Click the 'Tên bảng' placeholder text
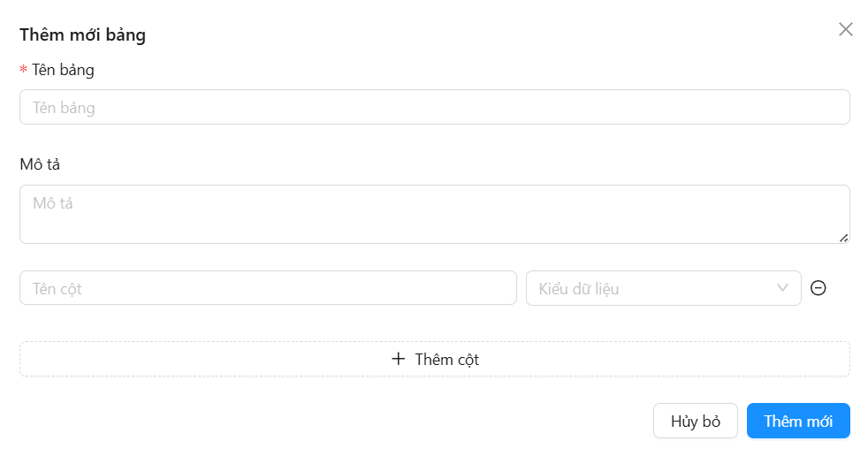Viewport: 868px width, 456px height. point(64,108)
